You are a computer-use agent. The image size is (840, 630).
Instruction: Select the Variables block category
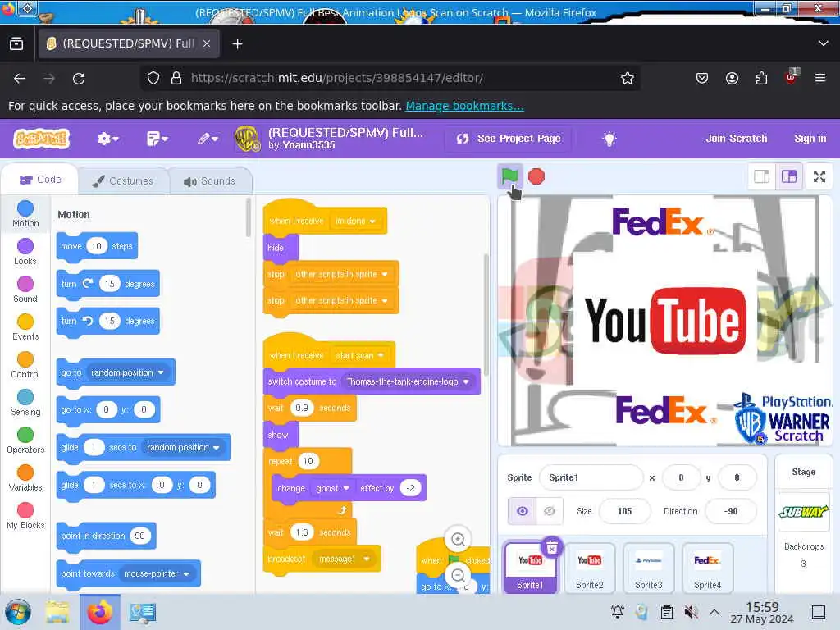[x=25, y=478]
